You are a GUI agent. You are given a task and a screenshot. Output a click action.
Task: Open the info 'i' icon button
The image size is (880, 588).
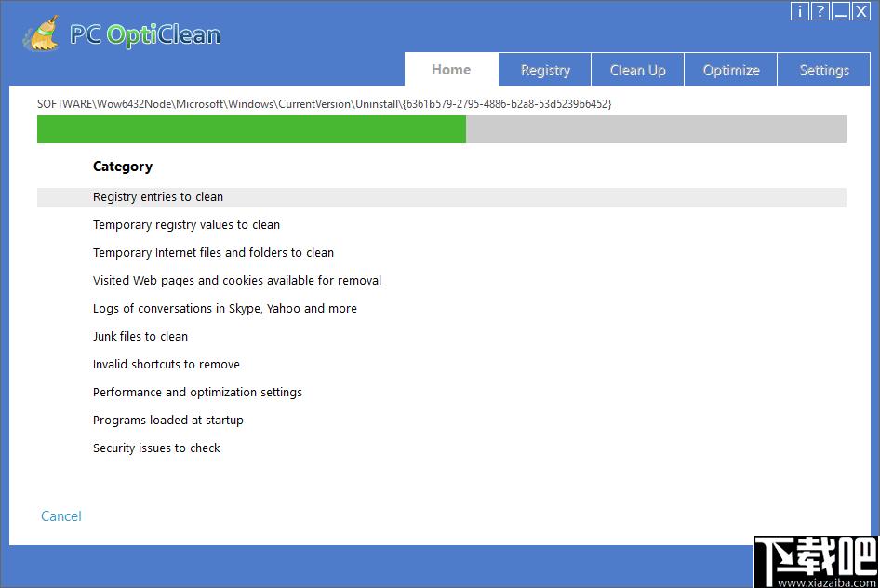(800, 11)
